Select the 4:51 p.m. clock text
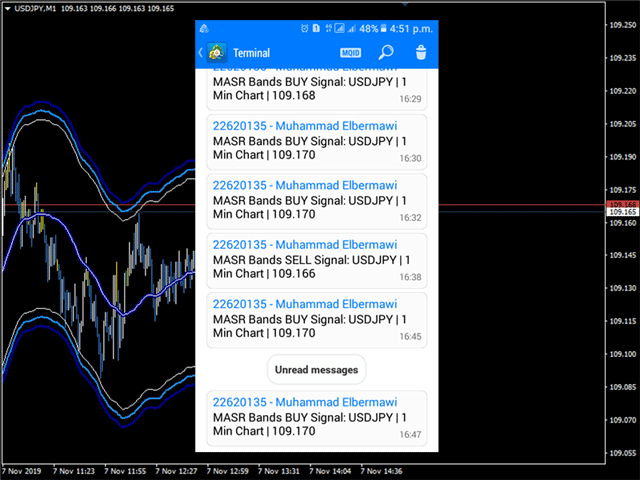640x480 pixels. tap(411, 29)
